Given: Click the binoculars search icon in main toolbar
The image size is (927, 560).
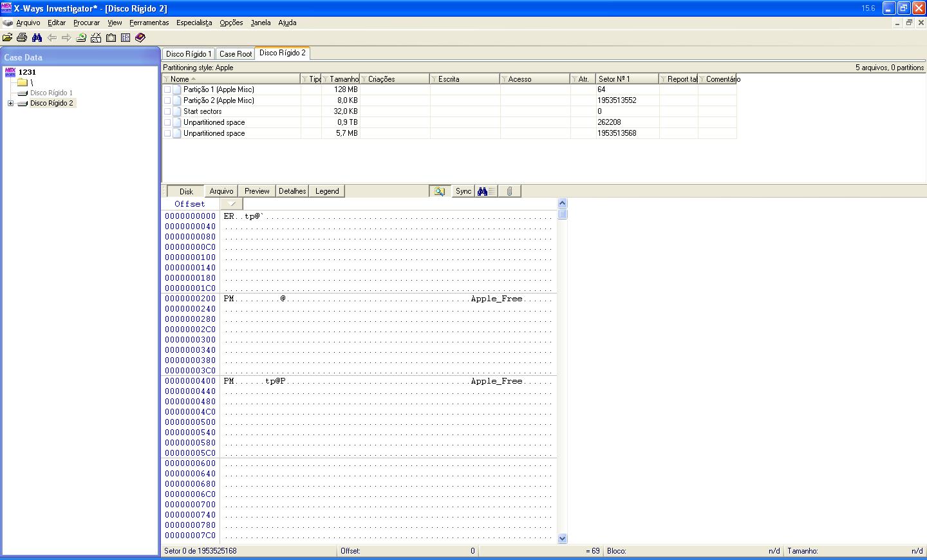Looking at the screenshot, I should pos(37,38).
